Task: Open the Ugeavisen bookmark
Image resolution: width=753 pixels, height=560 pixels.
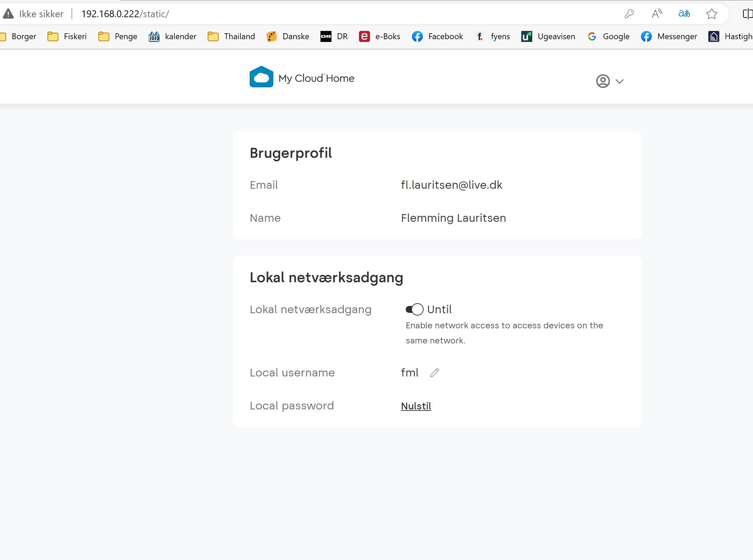Action: coord(548,36)
